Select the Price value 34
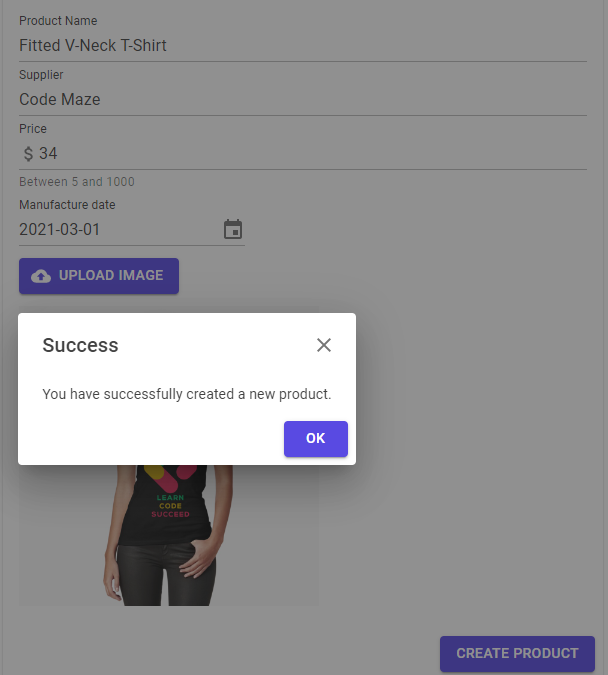 pos(48,154)
